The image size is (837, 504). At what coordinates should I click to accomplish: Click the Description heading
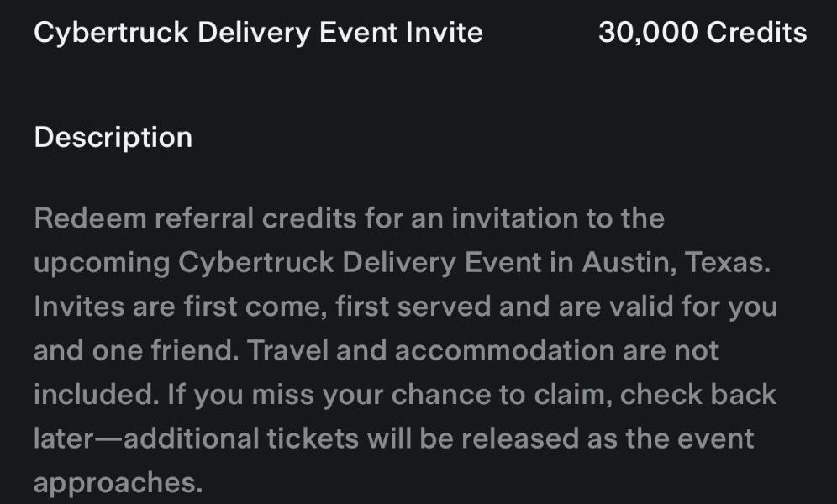(113, 138)
